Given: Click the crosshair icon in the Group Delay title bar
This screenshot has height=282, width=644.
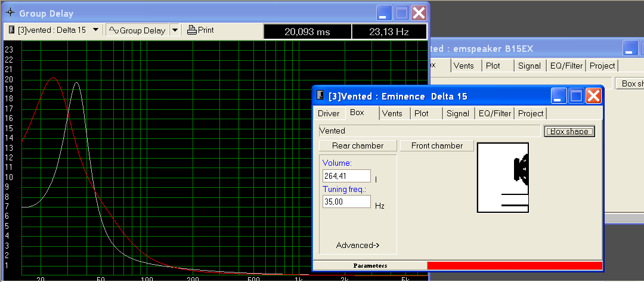Looking at the screenshot, I should (10, 13).
